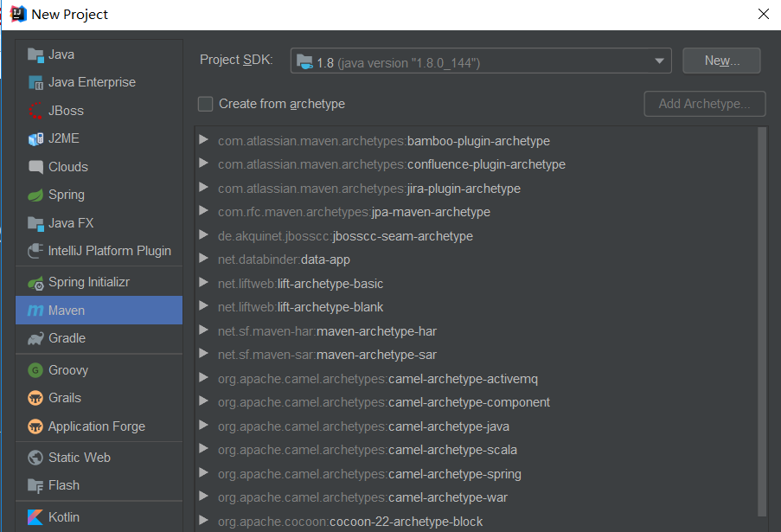Expand the bamboo-plugin-archetype entry
The height and width of the screenshot is (532, 781).
(203, 140)
